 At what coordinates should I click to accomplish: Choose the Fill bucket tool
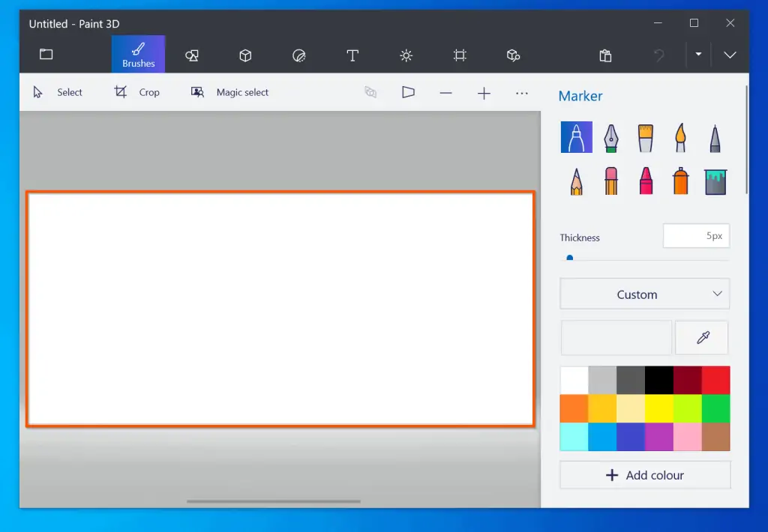coord(715,181)
